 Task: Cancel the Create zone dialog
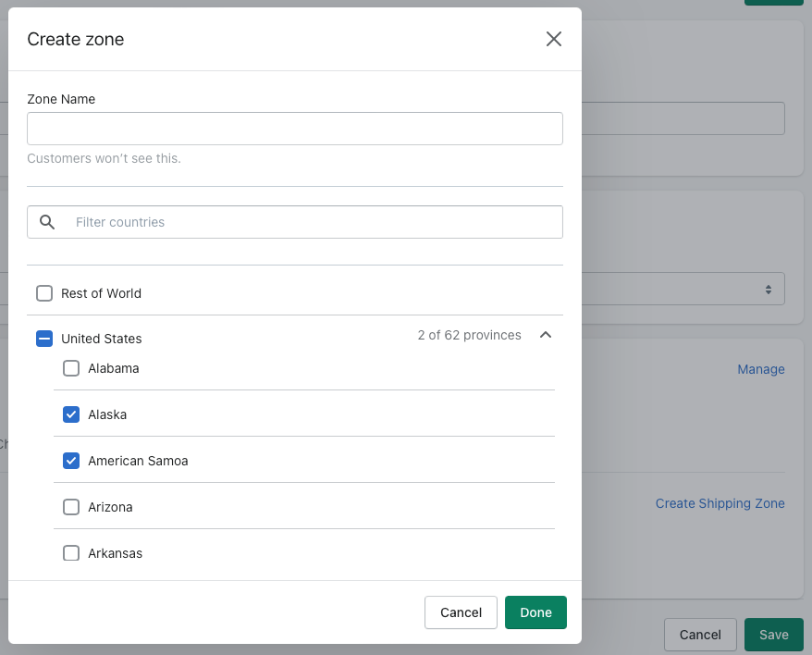461,612
